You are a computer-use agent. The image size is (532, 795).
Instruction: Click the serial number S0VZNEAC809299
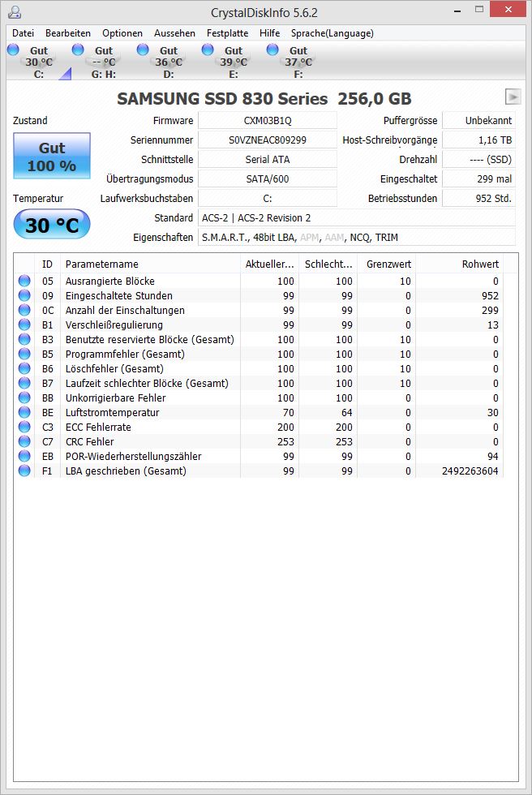[x=268, y=140]
